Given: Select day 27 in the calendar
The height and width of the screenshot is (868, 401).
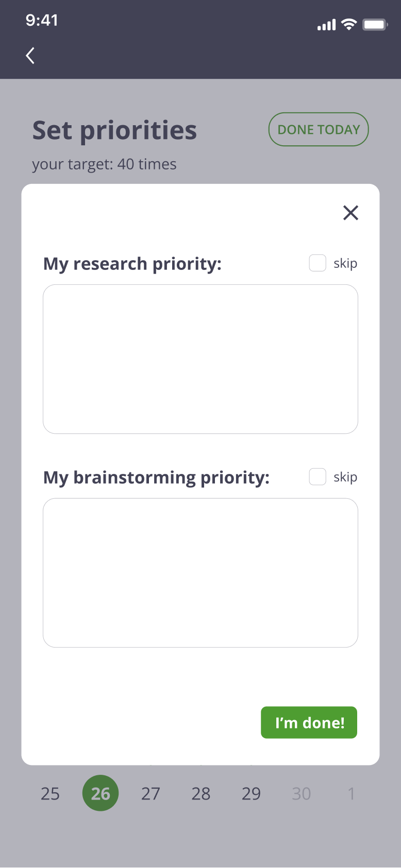Looking at the screenshot, I should pyautogui.click(x=151, y=794).
